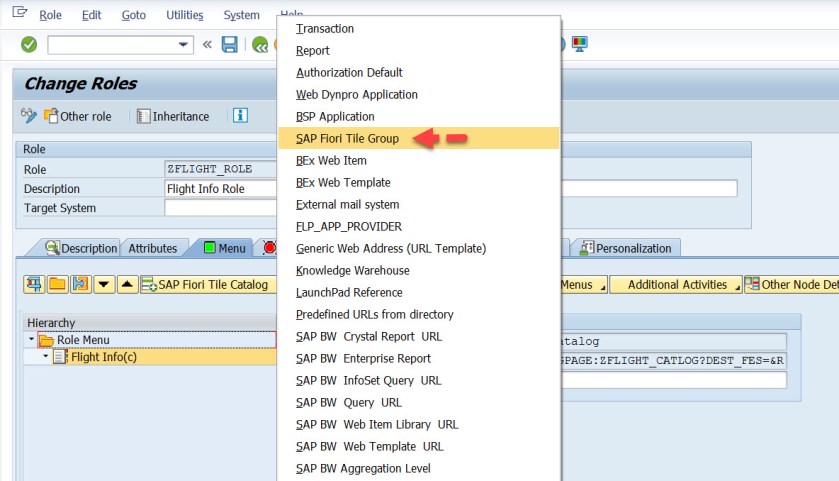The width and height of the screenshot is (839, 481).
Task: Open the command field dropdown arrow
Action: [x=184, y=44]
